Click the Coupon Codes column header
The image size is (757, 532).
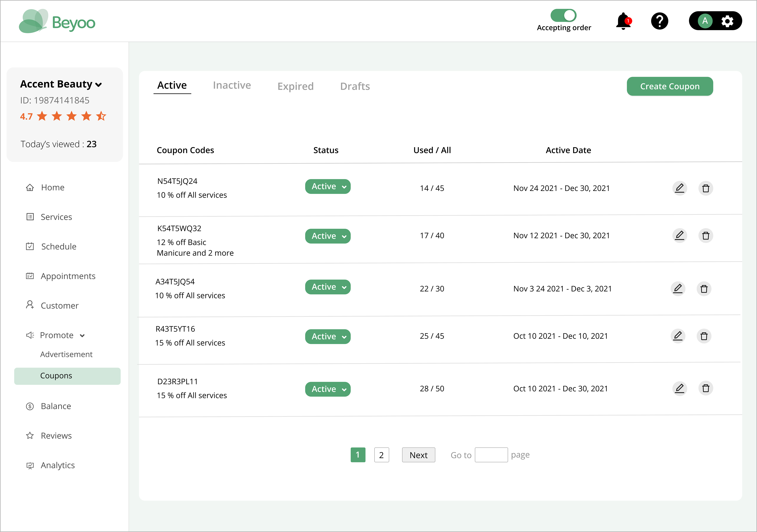click(x=185, y=150)
